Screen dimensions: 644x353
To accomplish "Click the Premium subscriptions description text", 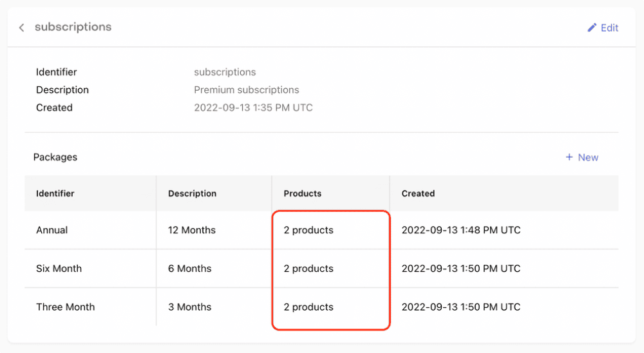I will (246, 90).
